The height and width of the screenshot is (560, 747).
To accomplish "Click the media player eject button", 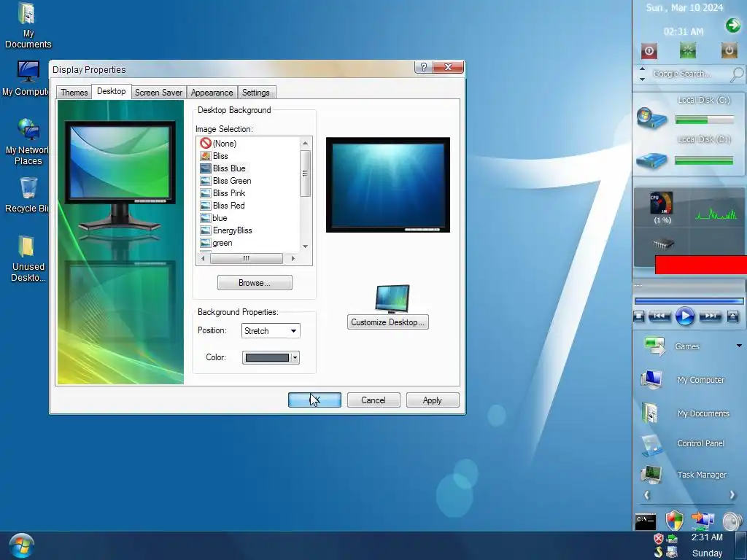I will pyautogui.click(x=732, y=316).
